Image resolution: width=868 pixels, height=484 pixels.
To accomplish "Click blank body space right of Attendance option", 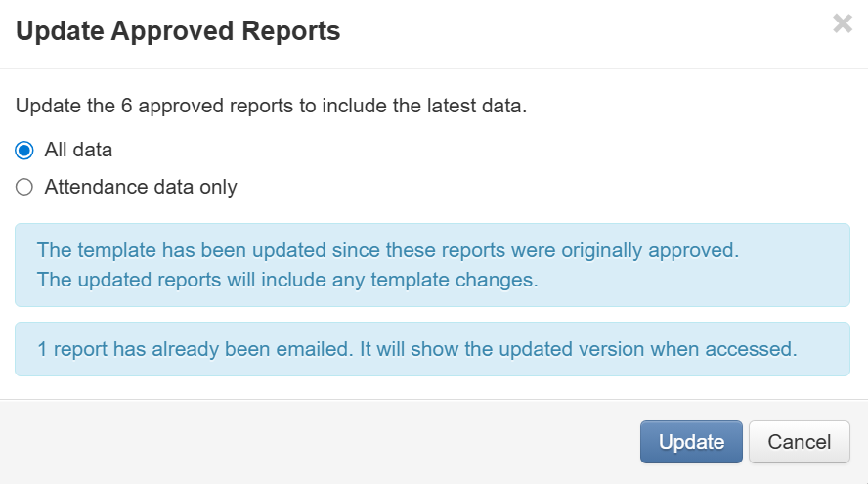I will coord(538,187).
